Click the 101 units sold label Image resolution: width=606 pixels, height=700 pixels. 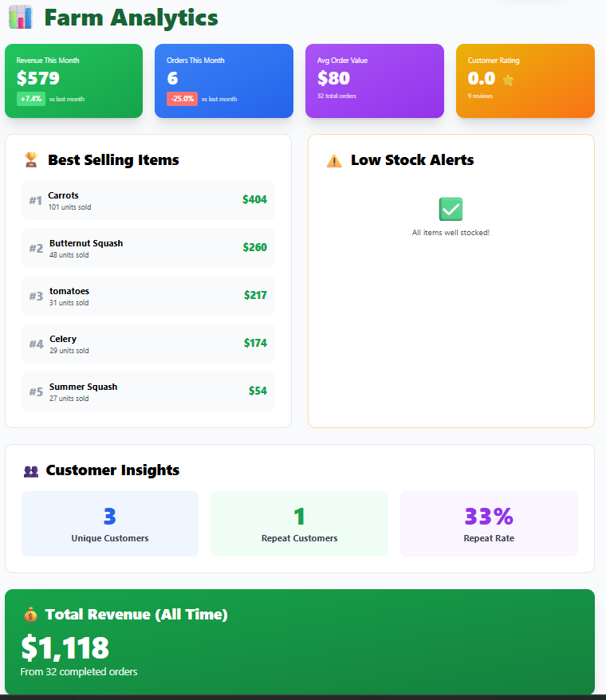[69, 207]
